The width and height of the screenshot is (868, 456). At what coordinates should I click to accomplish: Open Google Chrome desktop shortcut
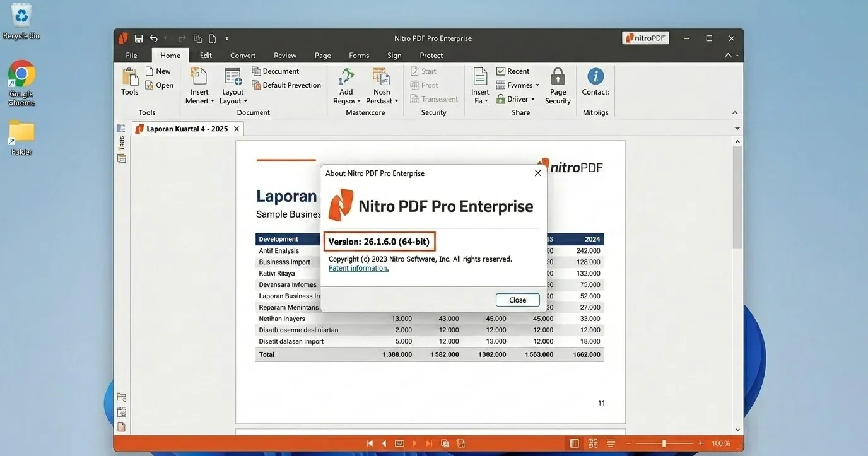click(21, 83)
